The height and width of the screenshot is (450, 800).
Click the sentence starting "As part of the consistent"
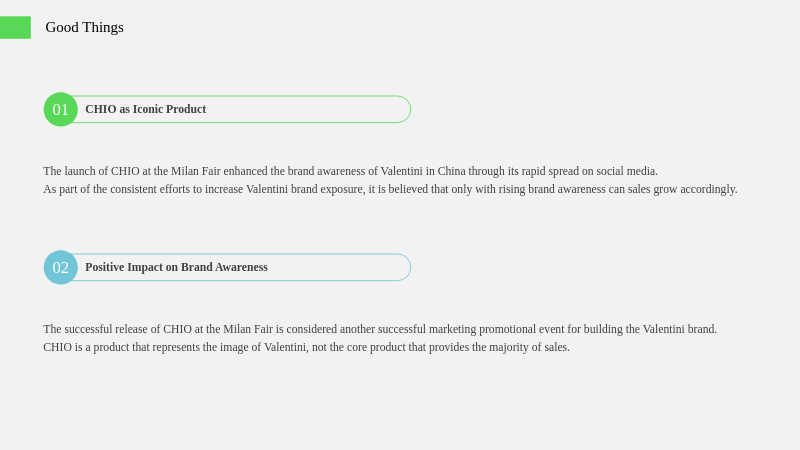pos(390,189)
